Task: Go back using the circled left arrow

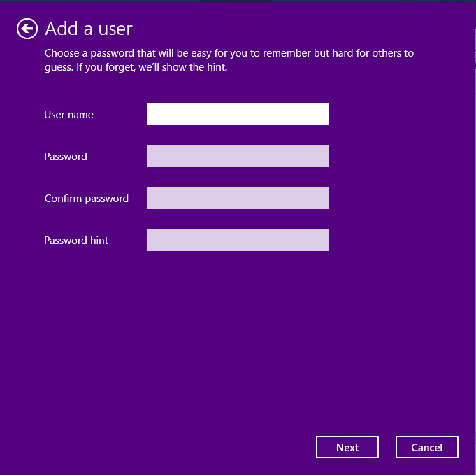Action: tap(27, 29)
